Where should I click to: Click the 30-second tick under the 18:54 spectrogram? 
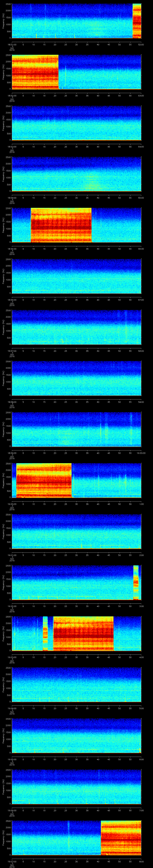[76, 197]
